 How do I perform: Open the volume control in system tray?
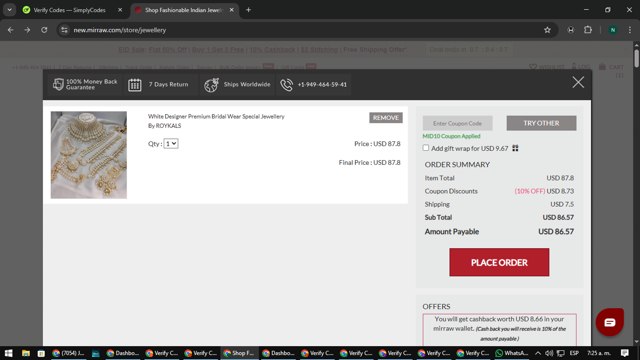click(x=549, y=353)
